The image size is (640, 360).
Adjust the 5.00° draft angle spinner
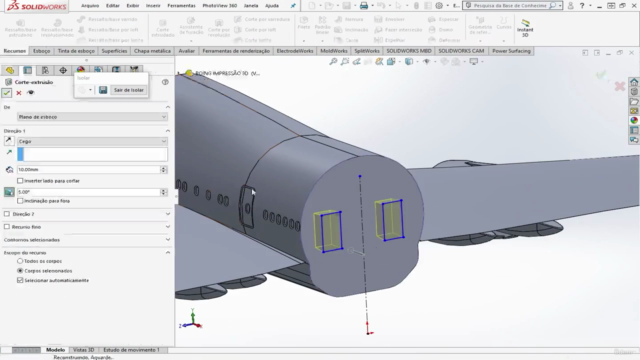[x=164, y=192]
